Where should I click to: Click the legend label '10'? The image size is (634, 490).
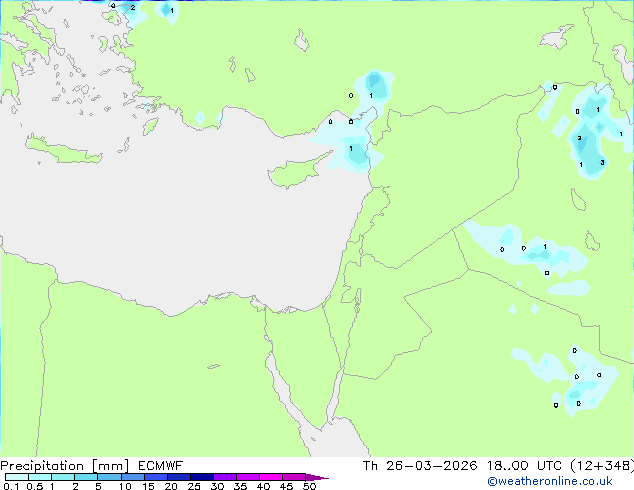pyautogui.click(x=125, y=486)
